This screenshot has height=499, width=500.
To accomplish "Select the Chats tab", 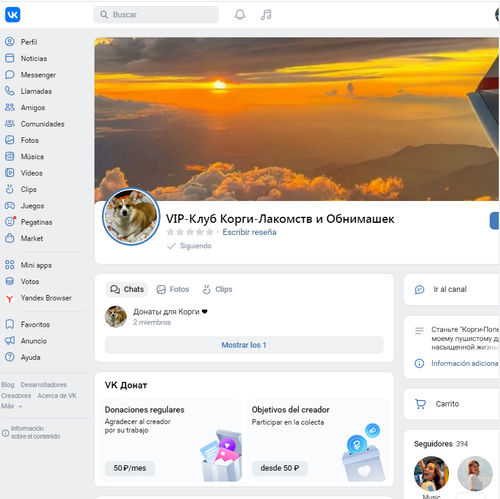I will 127,289.
